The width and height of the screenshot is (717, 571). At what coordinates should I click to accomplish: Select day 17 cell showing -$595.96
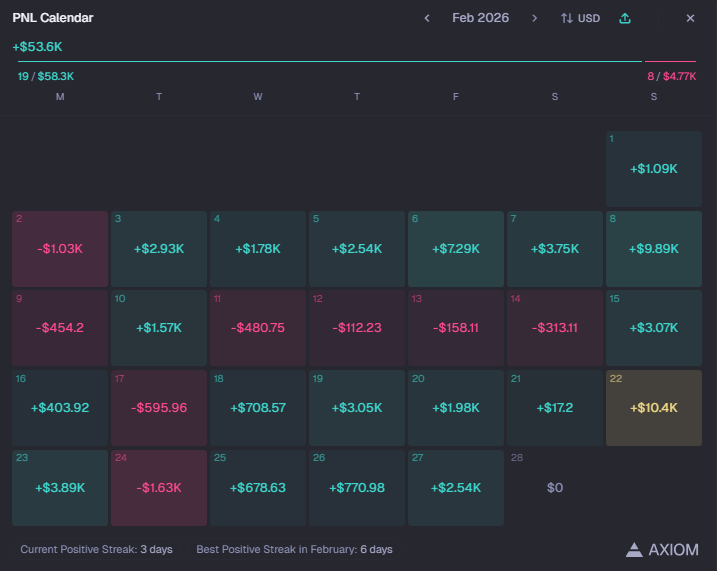[159, 408]
